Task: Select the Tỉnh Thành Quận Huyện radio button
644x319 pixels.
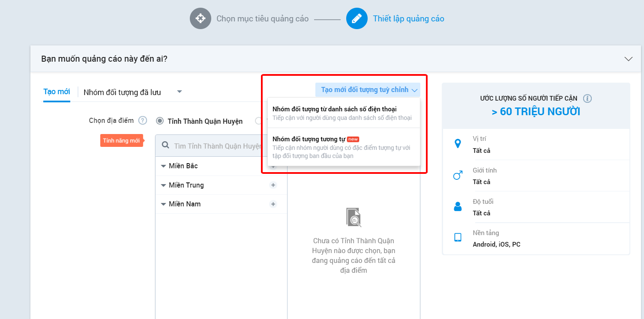Action: coord(160,121)
